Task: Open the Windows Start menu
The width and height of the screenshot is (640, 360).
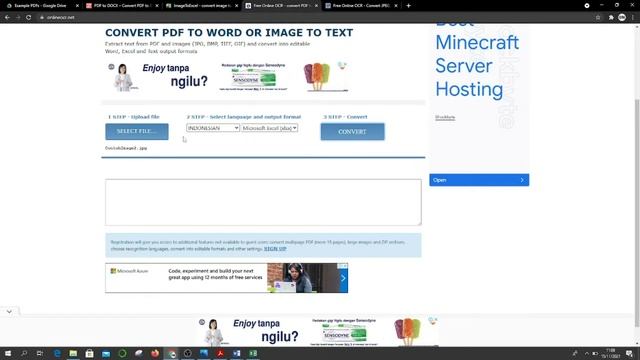Action: pos(8,353)
